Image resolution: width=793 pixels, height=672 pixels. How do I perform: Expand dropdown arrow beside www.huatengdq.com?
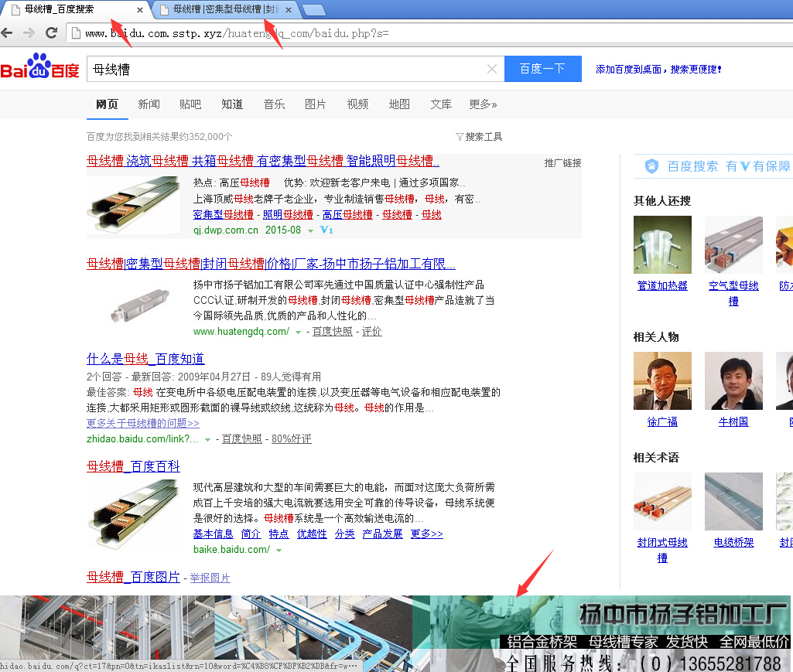[299, 333]
